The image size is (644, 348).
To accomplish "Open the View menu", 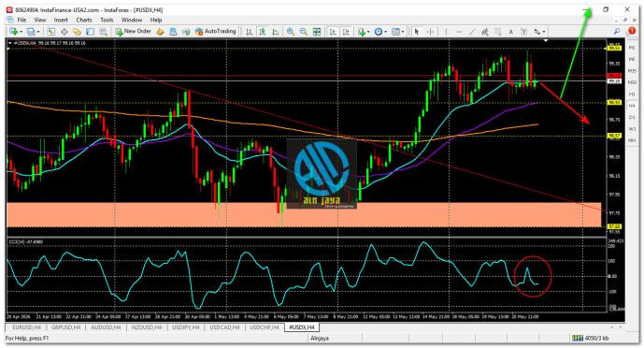I will point(40,20).
